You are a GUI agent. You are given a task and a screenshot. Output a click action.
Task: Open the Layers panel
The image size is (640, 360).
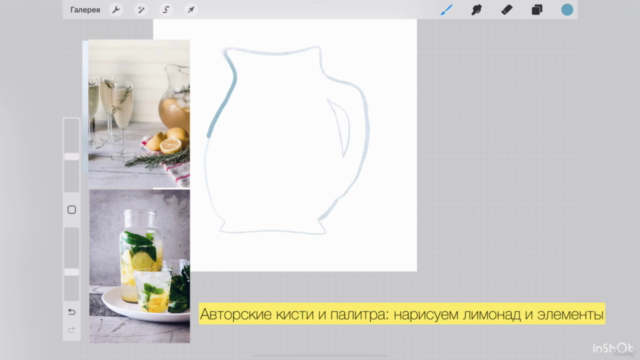[x=537, y=10]
